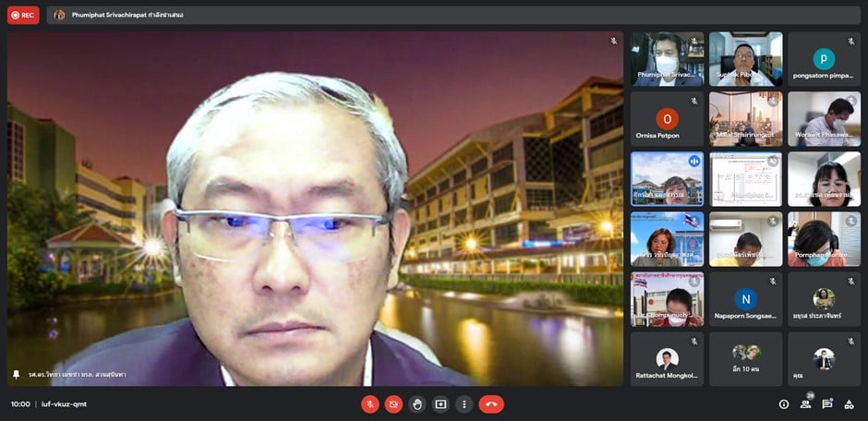Select Pornphan's participant video tile
Image resolution: width=868 pixels, height=421 pixels.
coord(824,239)
